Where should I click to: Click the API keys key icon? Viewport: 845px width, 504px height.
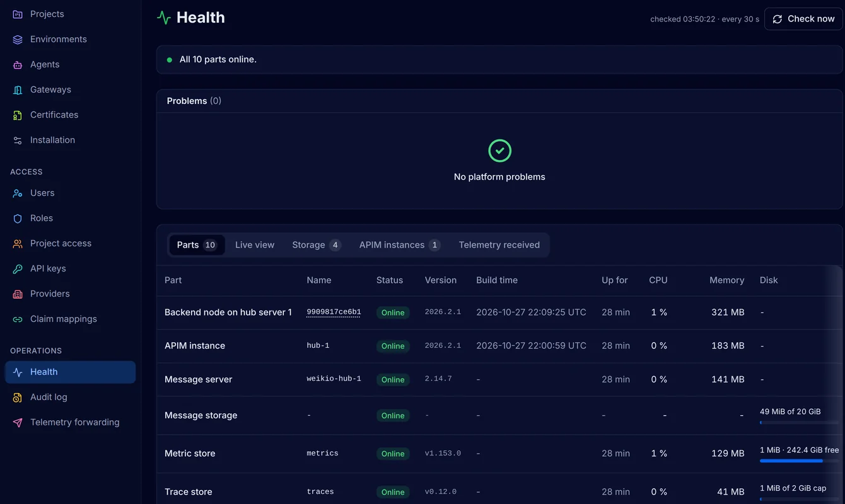tap(18, 268)
